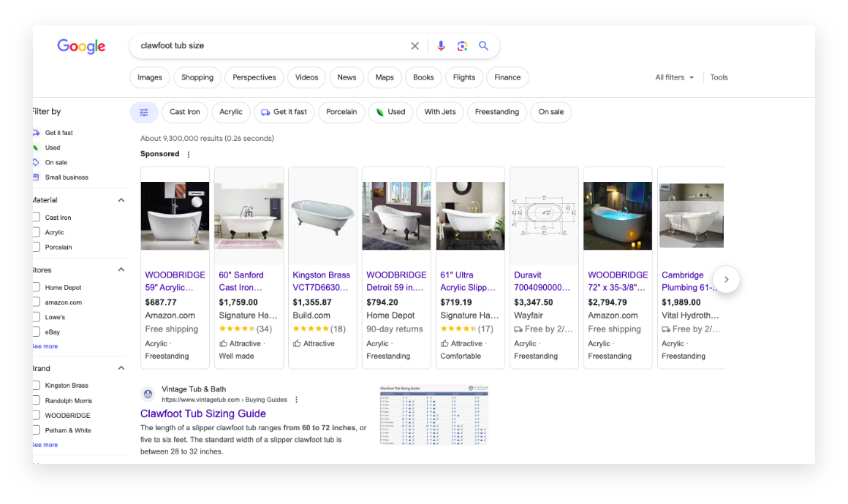Open the WOODBRIDGE Detroit 59 in. product link

(396, 281)
